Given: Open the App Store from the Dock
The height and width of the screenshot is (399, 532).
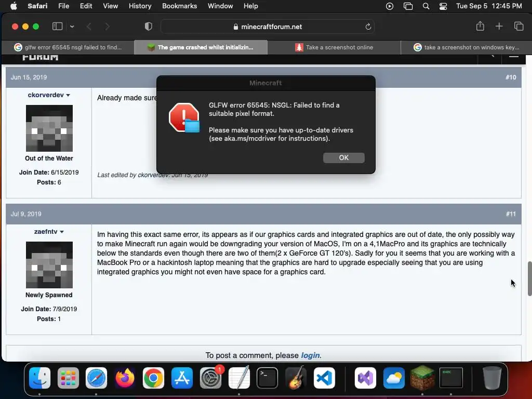Looking at the screenshot, I should (182, 378).
